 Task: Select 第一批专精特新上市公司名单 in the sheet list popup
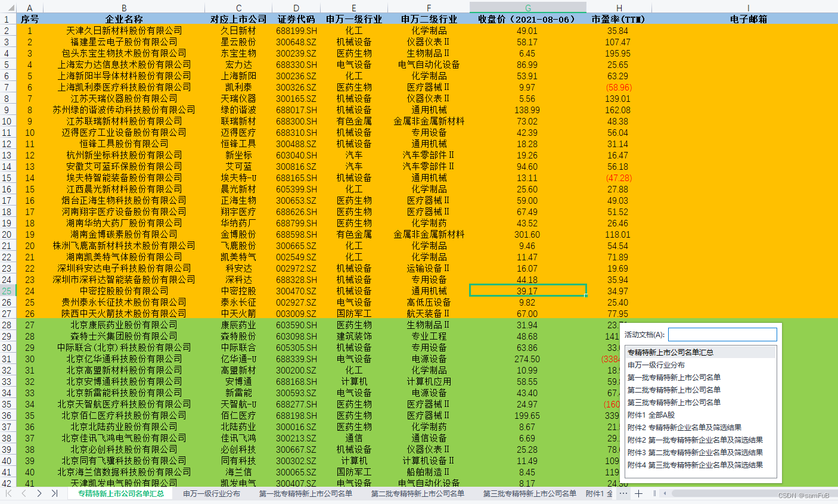click(x=700, y=377)
